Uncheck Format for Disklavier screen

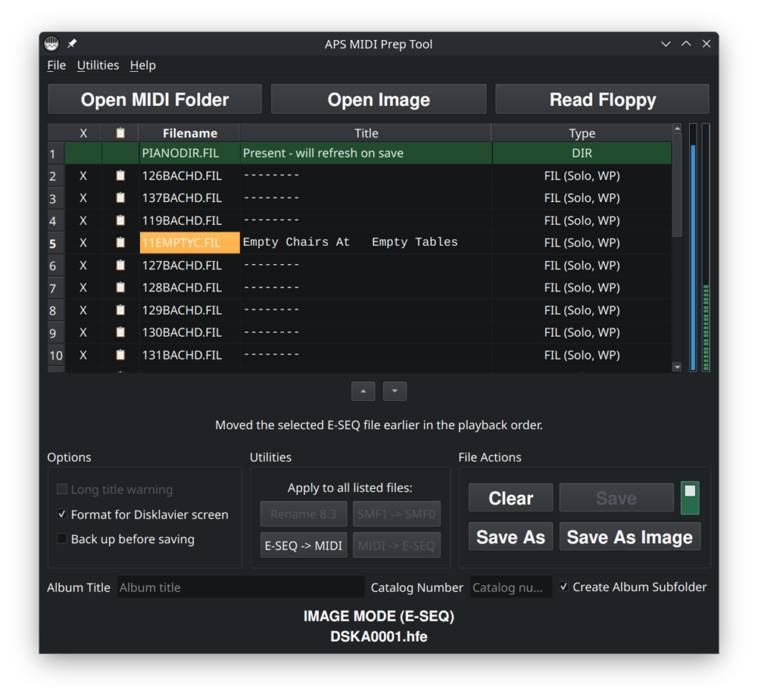point(61,514)
